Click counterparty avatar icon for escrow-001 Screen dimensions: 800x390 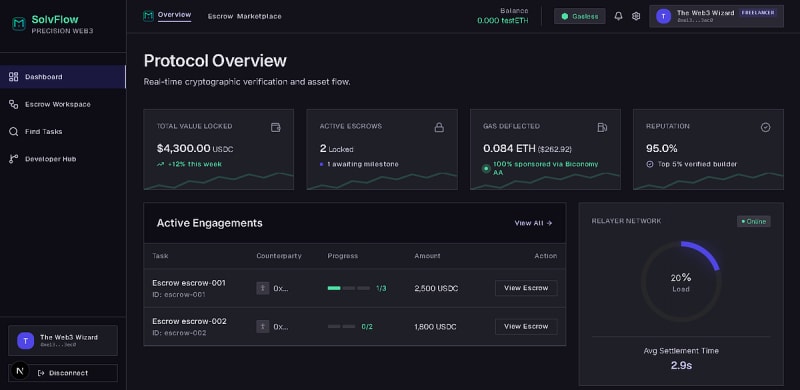click(x=263, y=288)
